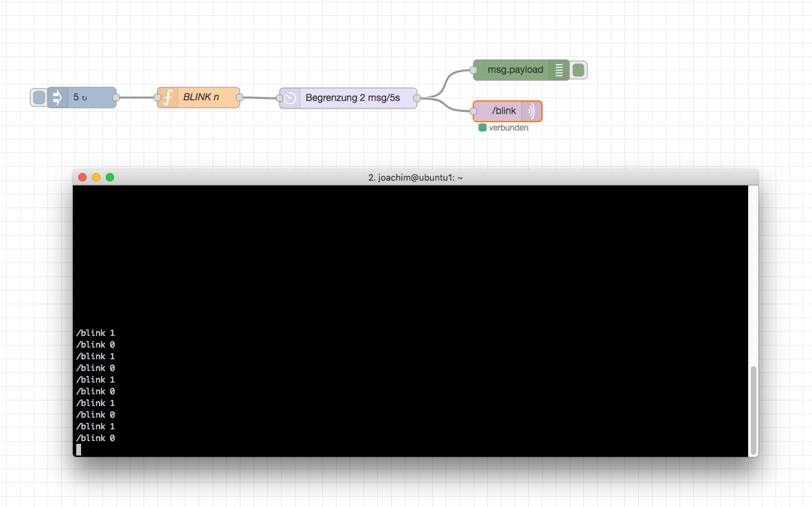Click the inject node's arrow icon

(x=58, y=98)
